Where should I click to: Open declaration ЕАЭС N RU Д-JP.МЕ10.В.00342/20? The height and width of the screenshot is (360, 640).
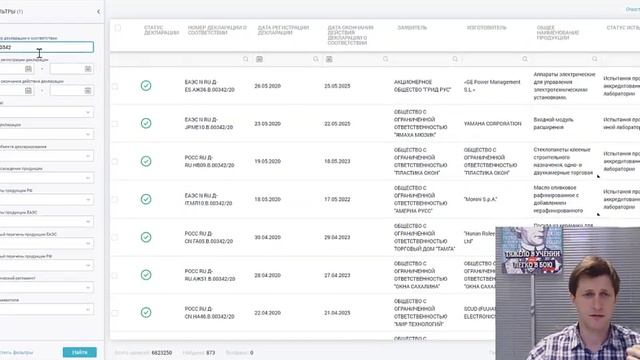[x=209, y=124]
